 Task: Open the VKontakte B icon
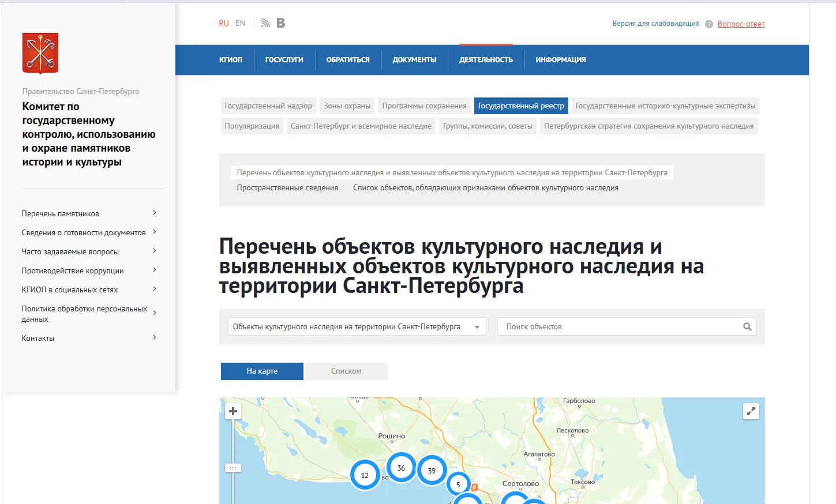281,23
